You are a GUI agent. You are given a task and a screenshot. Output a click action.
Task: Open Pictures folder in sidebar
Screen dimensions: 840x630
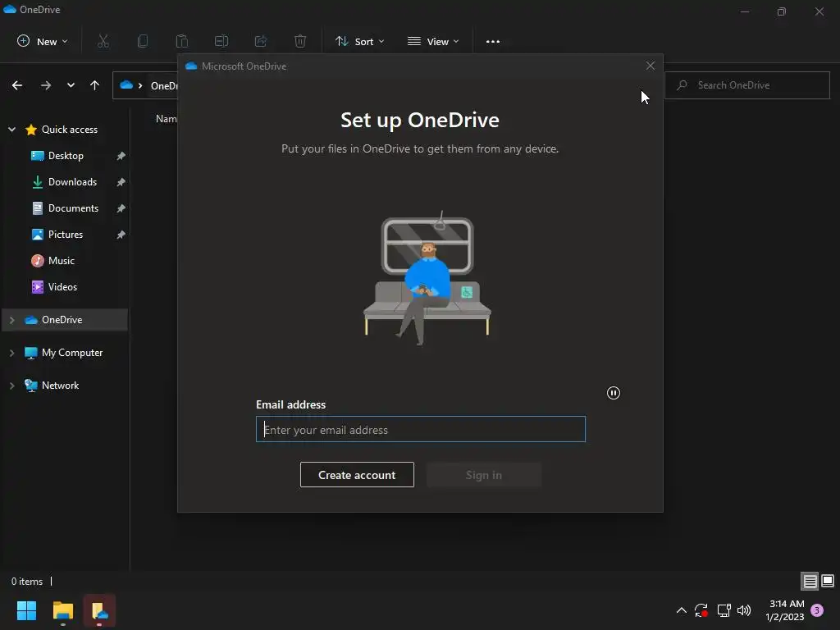66,235
